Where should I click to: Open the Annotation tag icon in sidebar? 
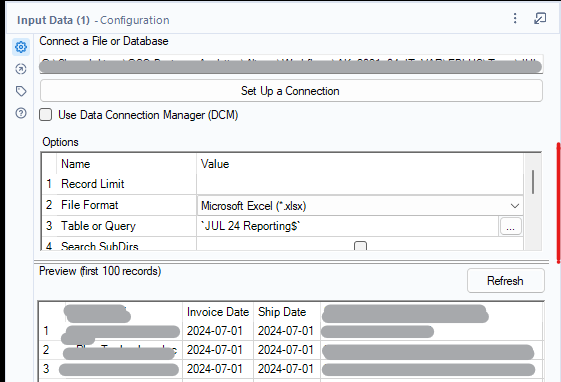(x=21, y=91)
